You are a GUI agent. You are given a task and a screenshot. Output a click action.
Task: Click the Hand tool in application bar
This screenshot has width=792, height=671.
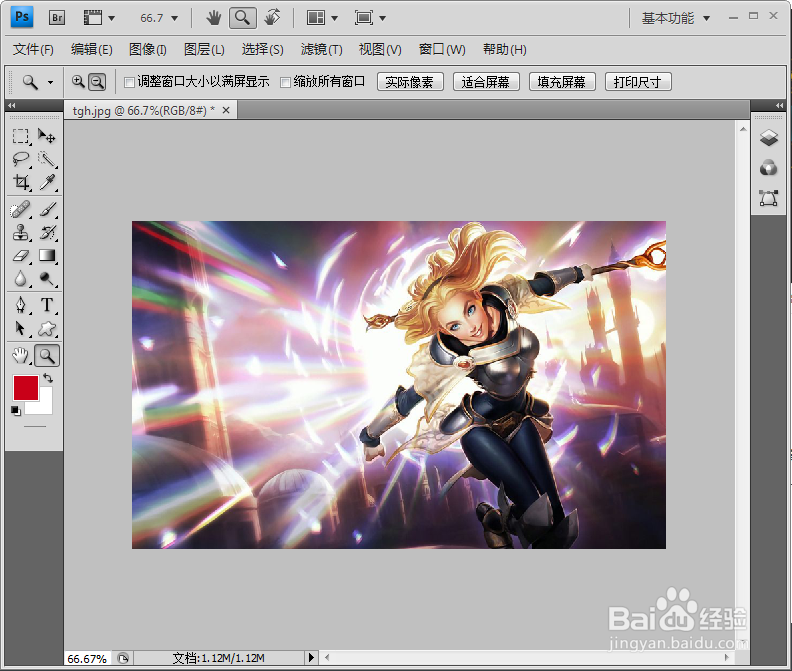pos(214,18)
